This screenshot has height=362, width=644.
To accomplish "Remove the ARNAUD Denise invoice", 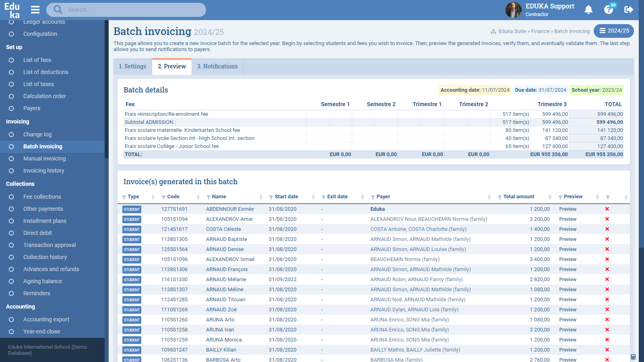I will pos(607,249).
